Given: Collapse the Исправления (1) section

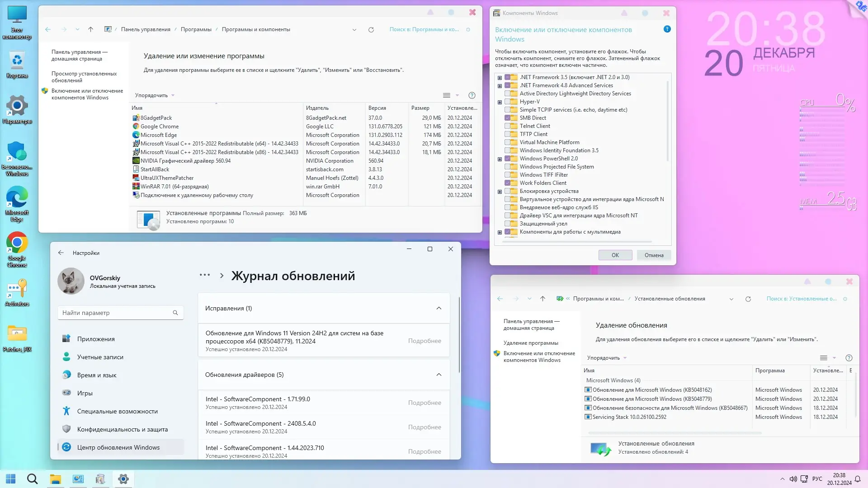Looking at the screenshot, I should (439, 308).
